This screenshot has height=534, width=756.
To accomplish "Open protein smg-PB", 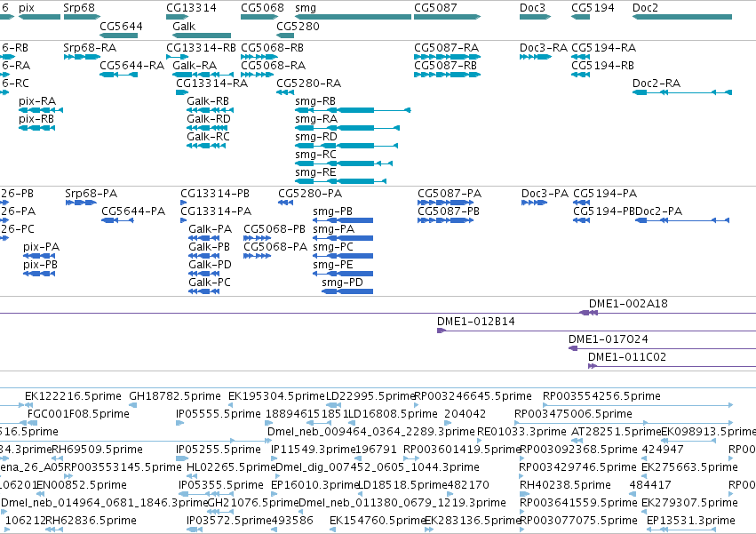I will (x=332, y=211).
